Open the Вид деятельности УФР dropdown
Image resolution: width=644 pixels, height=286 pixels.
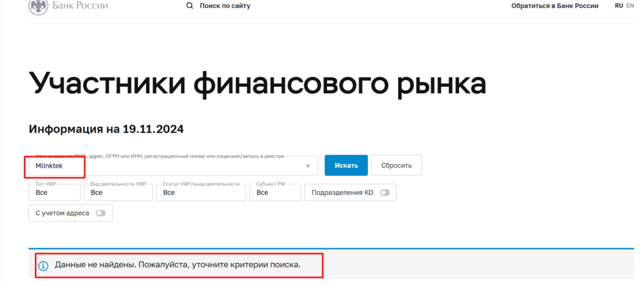[x=118, y=193]
